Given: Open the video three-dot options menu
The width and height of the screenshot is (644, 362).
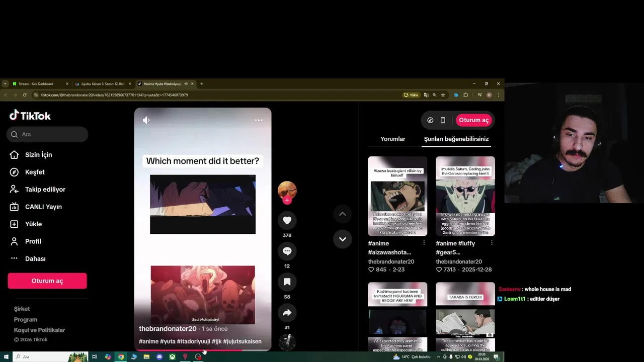Looking at the screenshot, I should click(x=259, y=120).
